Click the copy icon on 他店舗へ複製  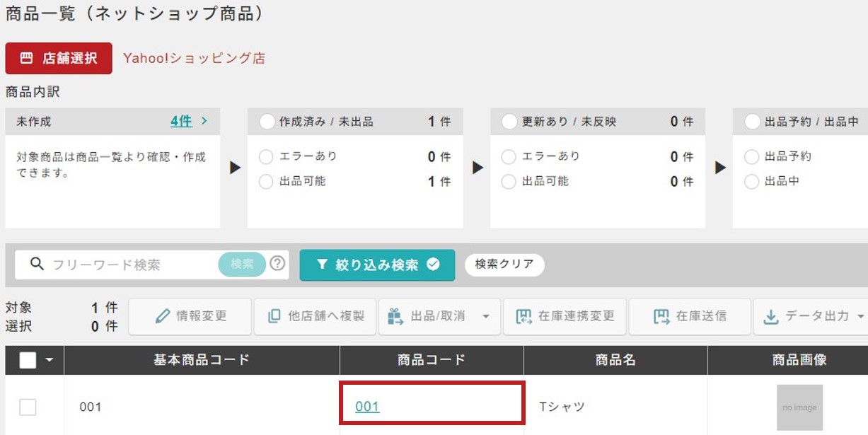(274, 316)
